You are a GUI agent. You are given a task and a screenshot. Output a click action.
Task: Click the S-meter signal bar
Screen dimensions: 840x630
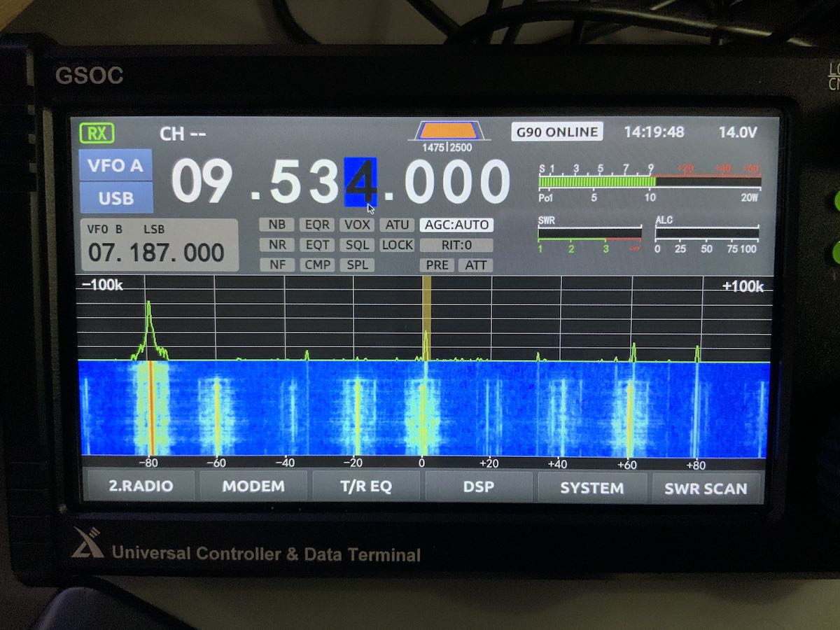coord(649,181)
